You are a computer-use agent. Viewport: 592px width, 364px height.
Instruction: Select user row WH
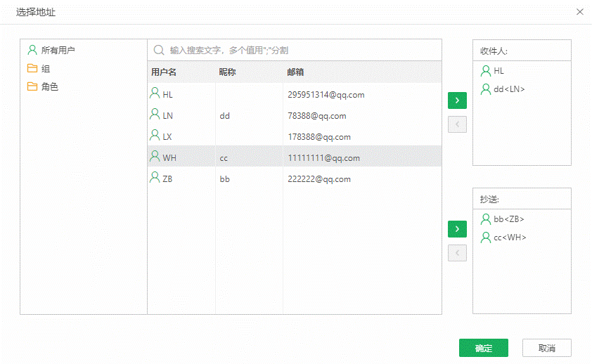coord(295,156)
